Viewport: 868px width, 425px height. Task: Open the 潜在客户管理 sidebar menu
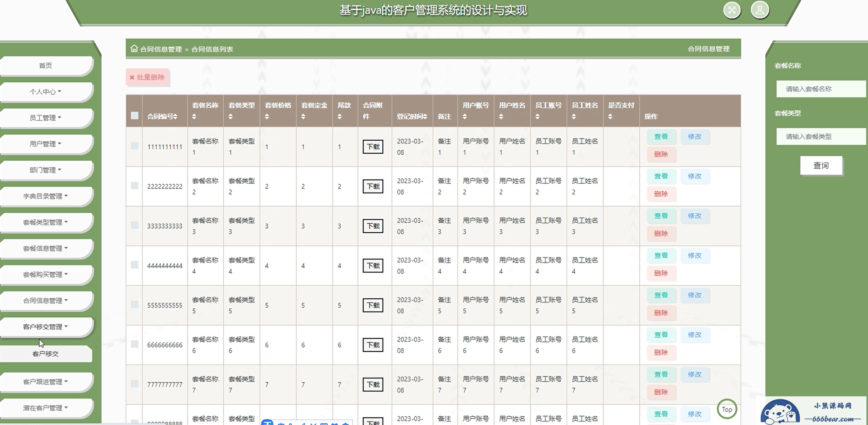46,408
